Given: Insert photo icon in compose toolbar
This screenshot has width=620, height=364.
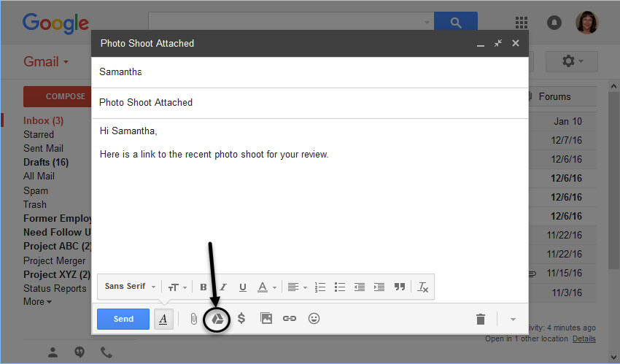Looking at the screenshot, I should 266,318.
